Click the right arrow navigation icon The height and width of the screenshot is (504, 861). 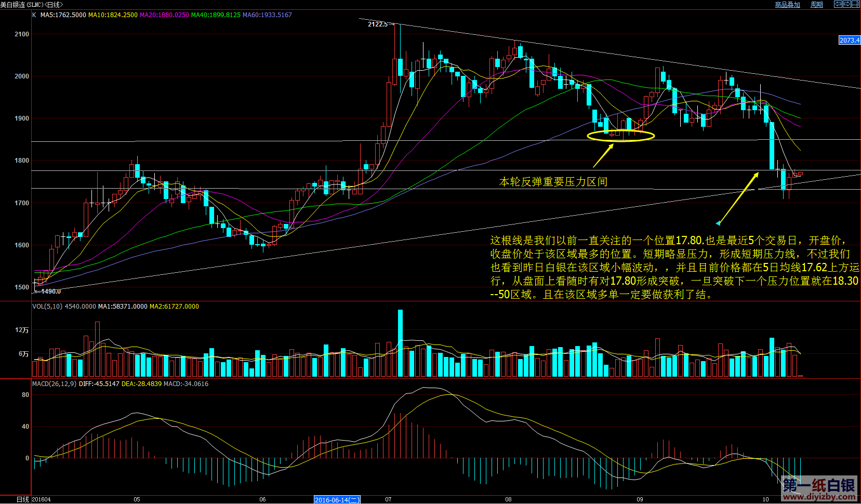coord(846,4)
